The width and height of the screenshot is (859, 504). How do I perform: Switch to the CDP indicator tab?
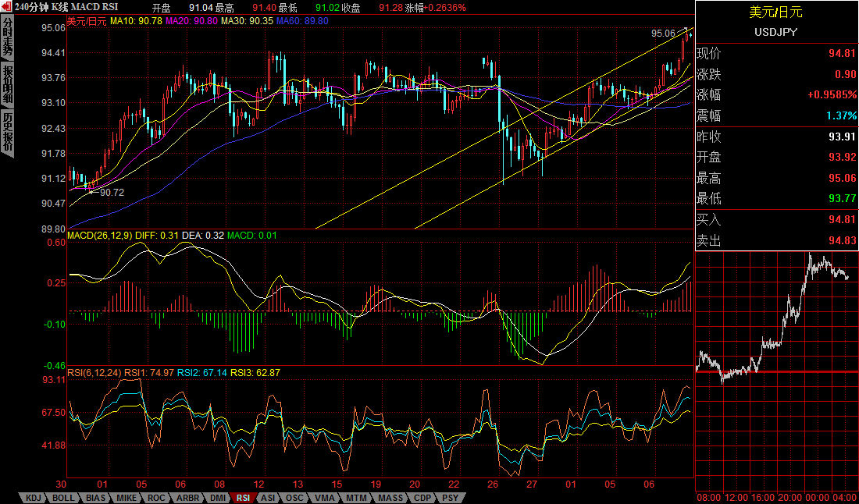422,498
